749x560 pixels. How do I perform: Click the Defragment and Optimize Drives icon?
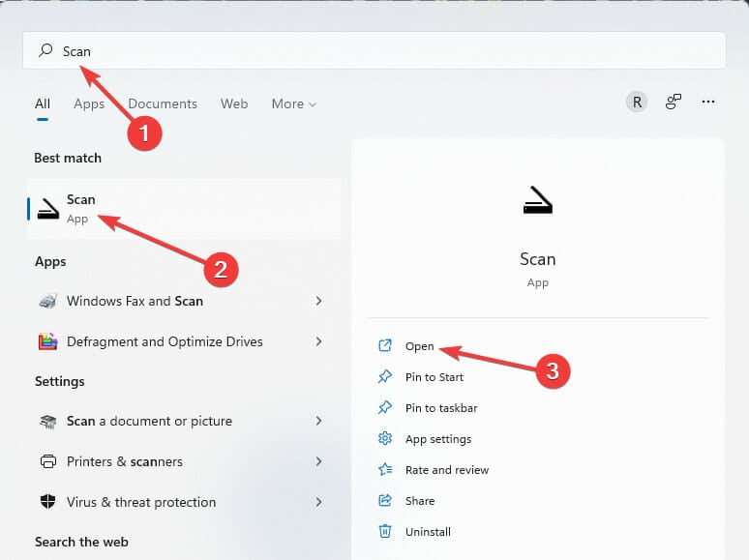(x=47, y=341)
